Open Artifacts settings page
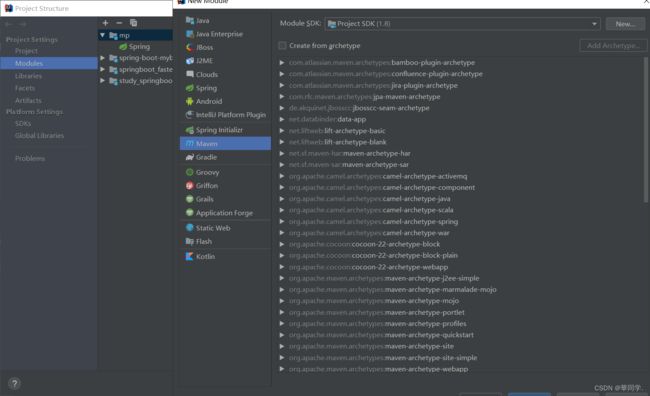 (28, 100)
